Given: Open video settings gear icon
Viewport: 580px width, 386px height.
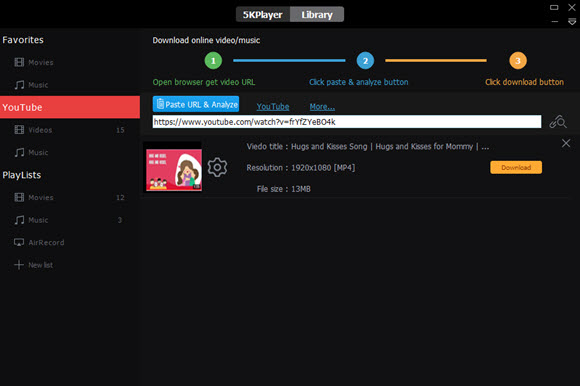Looking at the screenshot, I should point(217,167).
